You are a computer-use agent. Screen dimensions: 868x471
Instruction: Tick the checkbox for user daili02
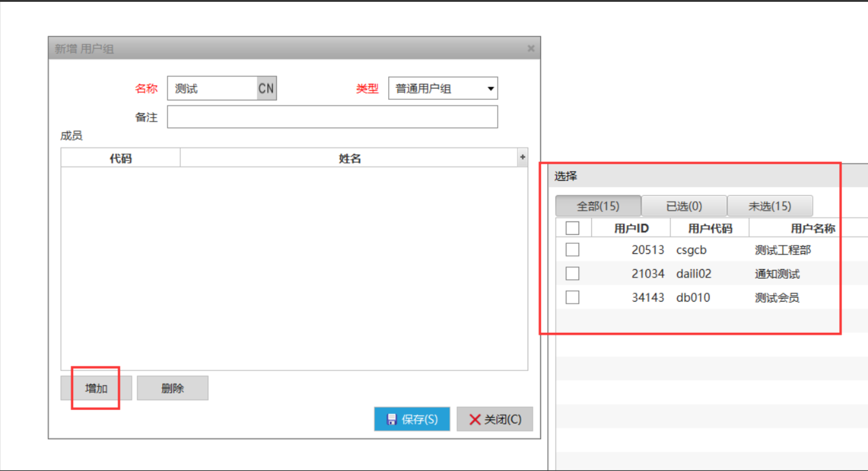(573, 274)
